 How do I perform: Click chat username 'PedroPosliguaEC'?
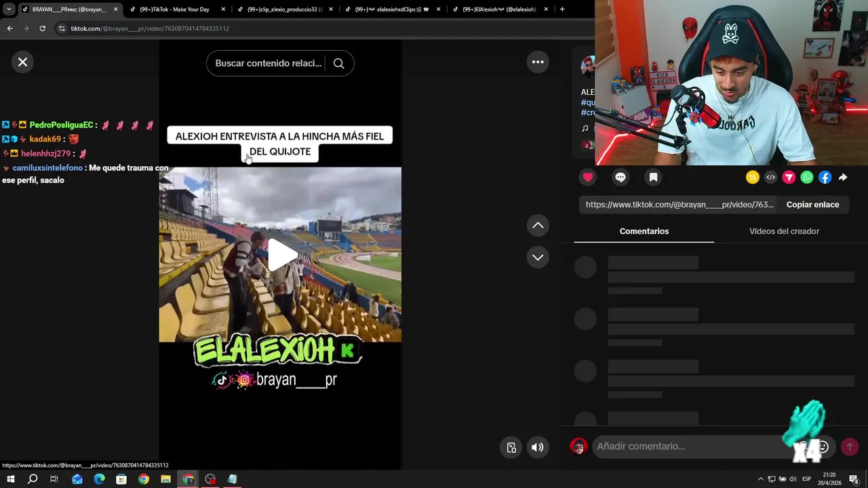(61, 125)
